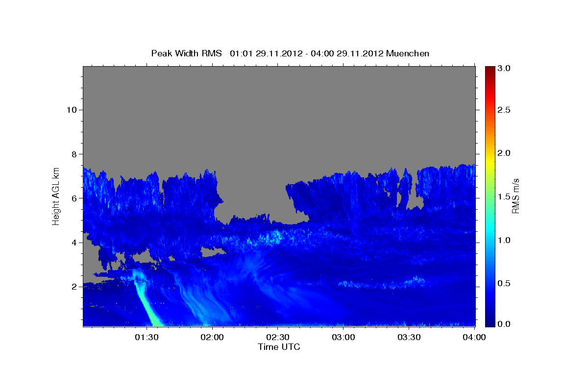Click the 02:00 time tick label

tap(212, 338)
